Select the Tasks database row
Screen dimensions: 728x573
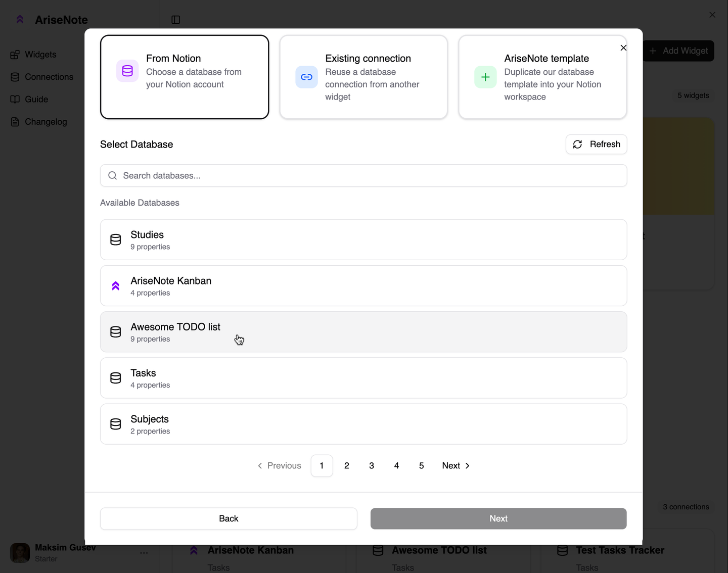tap(363, 378)
